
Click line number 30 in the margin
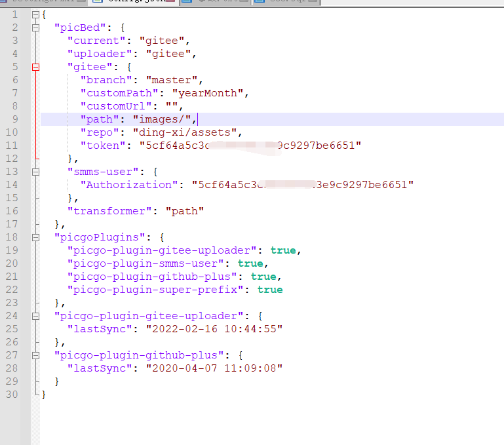(x=12, y=395)
